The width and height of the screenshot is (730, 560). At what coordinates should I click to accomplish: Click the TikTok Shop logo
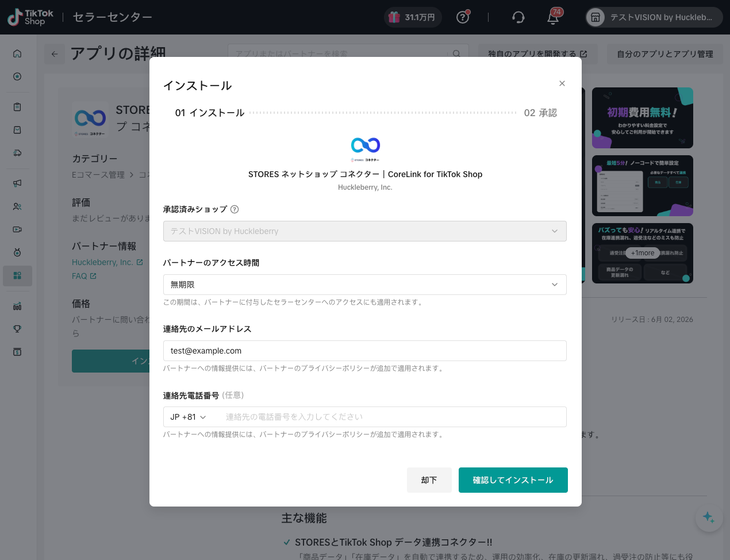click(30, 17)
